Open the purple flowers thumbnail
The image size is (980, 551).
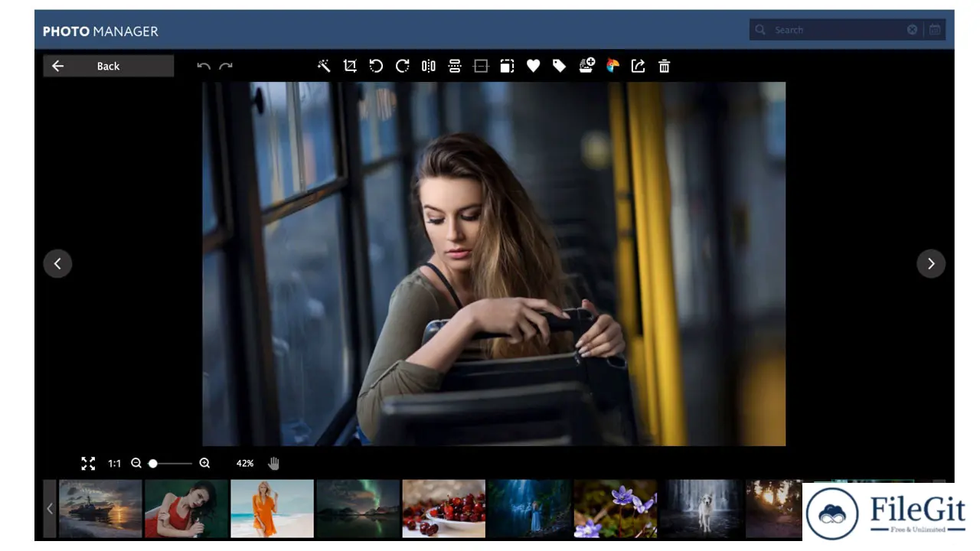pyautogui.click(x=615, y=508)
